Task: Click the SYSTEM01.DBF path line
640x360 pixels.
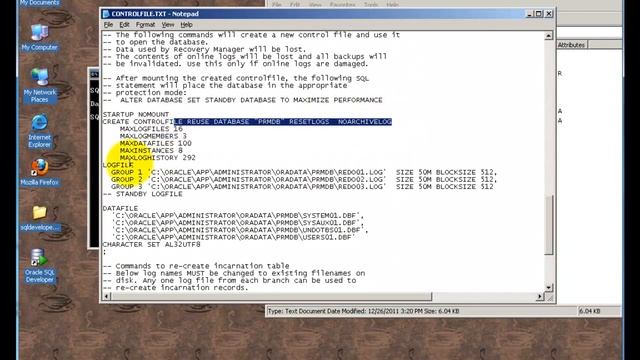Action: (238, 216)
